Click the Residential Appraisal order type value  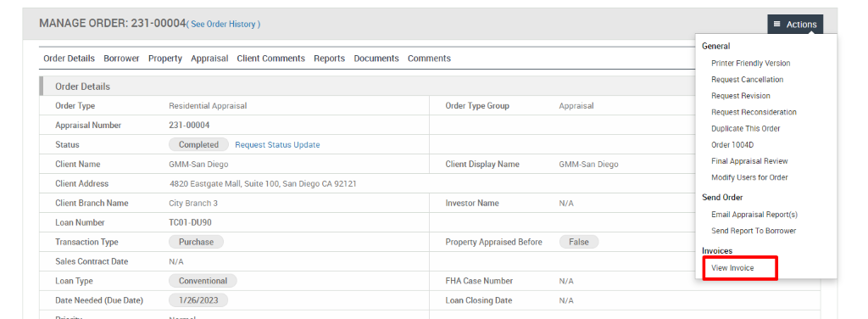pyautogui.click(x=208, y=106)
